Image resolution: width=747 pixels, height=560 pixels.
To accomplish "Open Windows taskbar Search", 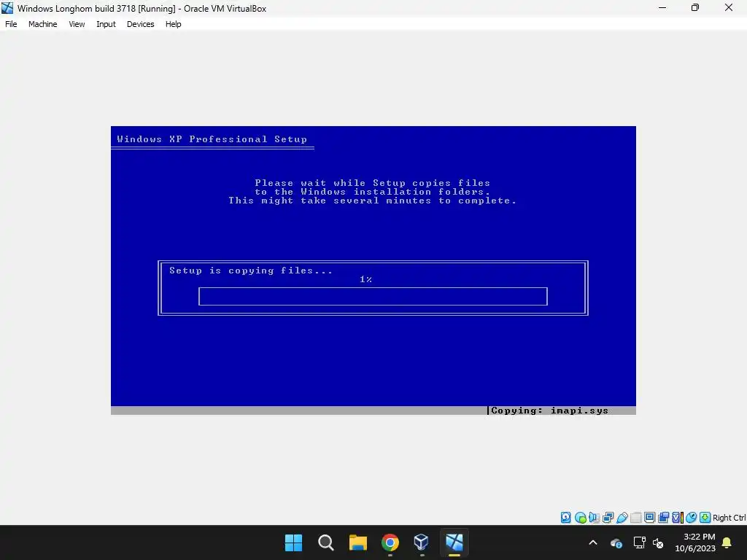I will click(326, 542).
